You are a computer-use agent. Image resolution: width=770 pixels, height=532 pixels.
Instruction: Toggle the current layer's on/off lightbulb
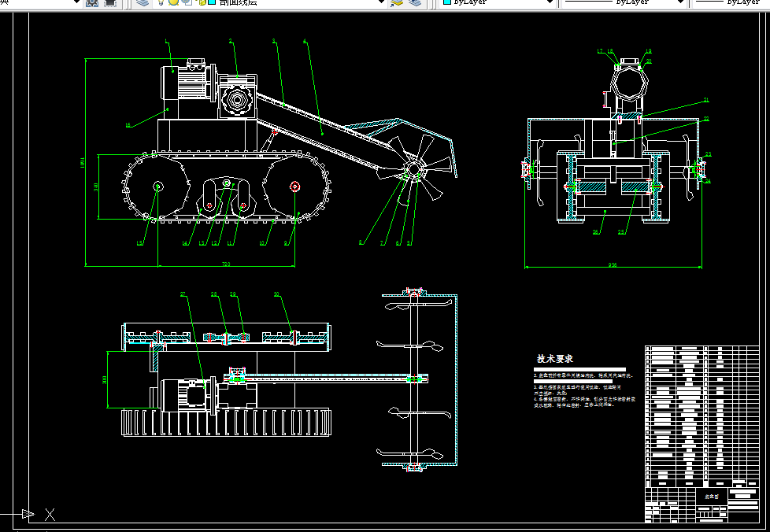161,2
